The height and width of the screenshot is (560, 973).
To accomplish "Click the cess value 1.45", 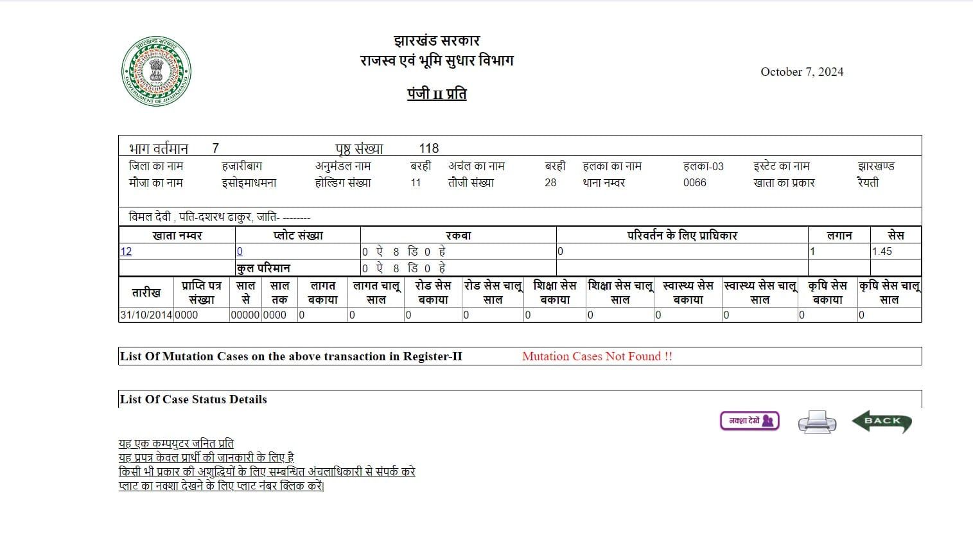I will (882, 251).
